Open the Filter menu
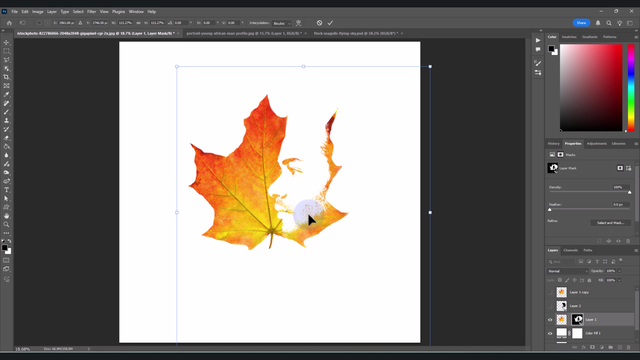 [x=91, y=12]
